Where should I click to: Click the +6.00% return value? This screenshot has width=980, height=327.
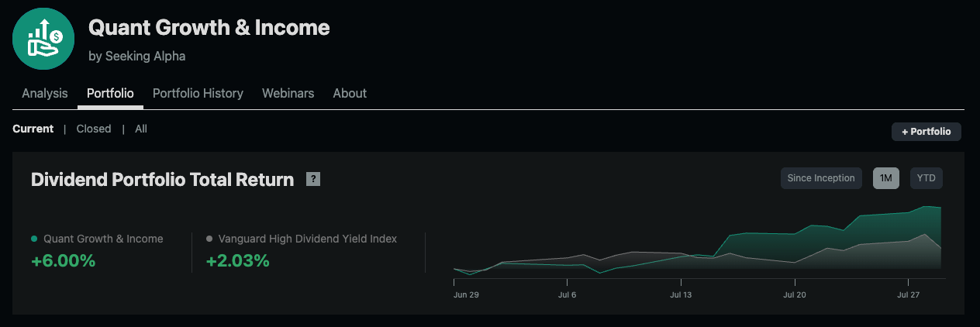click(63, 261)
